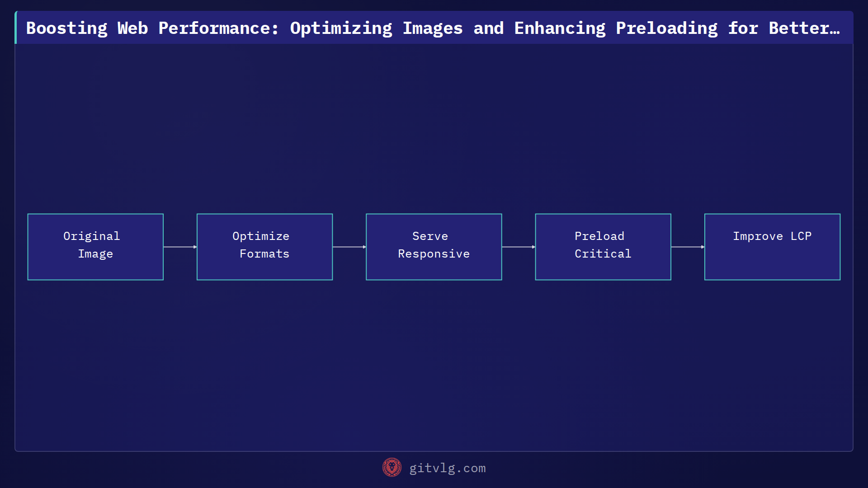Click the gitvlg lion logo icon

[392, 468]
